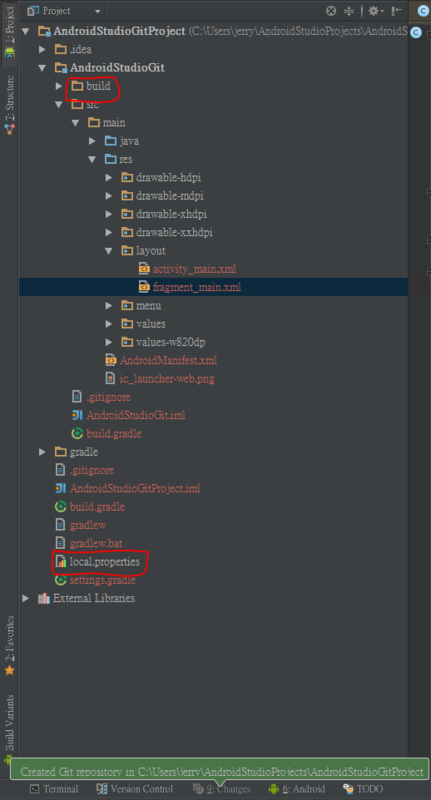This screenshot has height=800, width=431.
Task: Click the java source folder icon
Action: [x=111, y=141]
